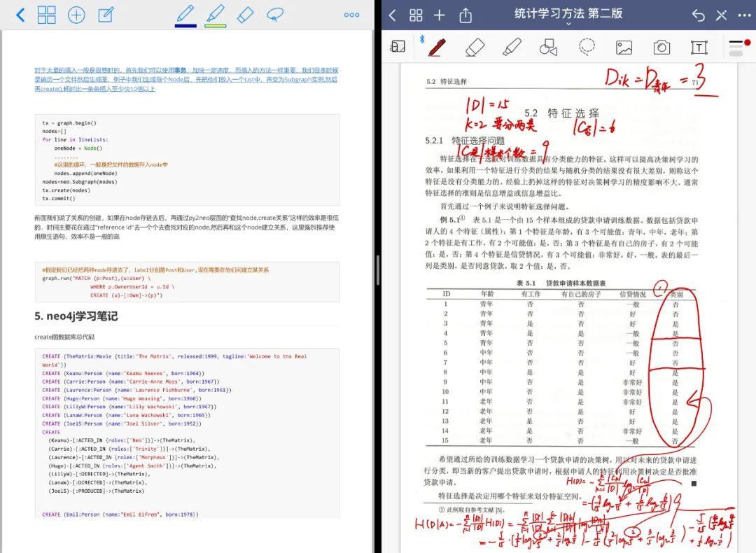Screen dimensions: 756x553
Task: Insert an image with the picture tool
Action: click(624, 47)
